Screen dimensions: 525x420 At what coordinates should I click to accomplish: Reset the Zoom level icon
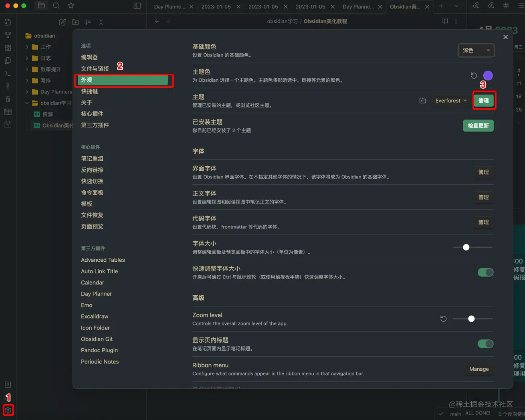[x=443, y=319]
